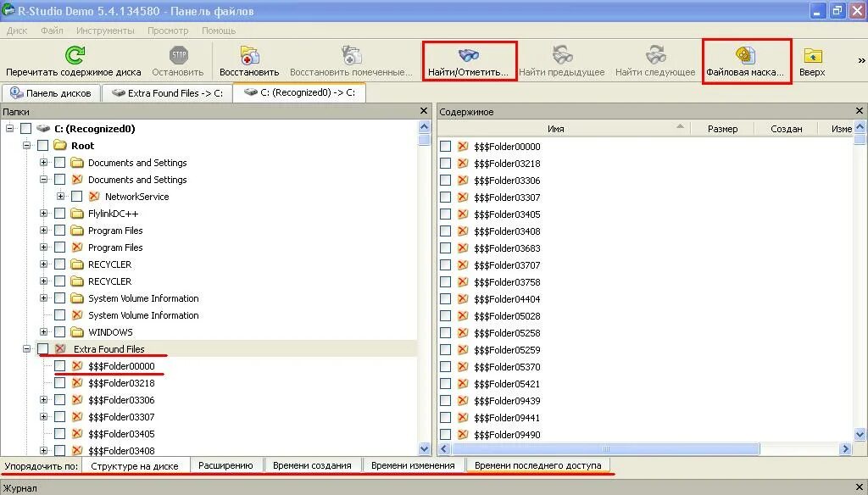Tick the FlylinkDC++ checkbox

pos(60,214)
